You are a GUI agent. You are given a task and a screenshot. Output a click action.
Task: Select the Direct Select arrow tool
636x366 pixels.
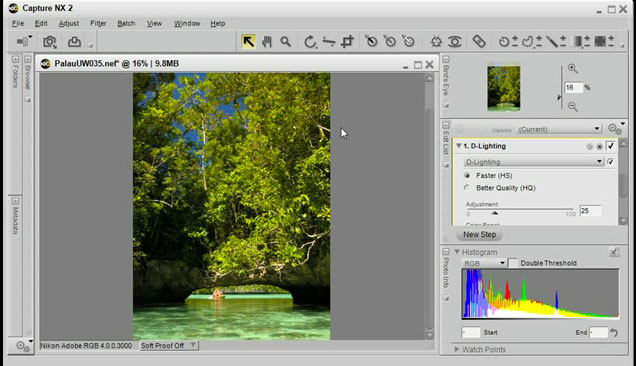tap(248, 41)
